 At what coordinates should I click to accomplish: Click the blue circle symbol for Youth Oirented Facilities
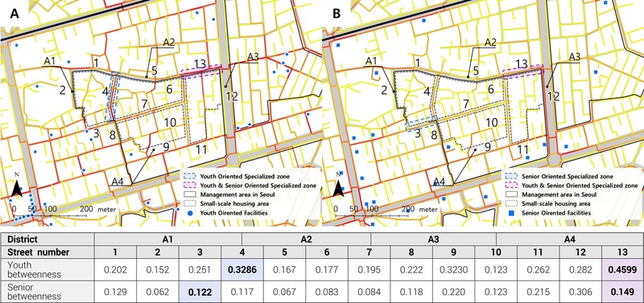click(x=189, y=212)
